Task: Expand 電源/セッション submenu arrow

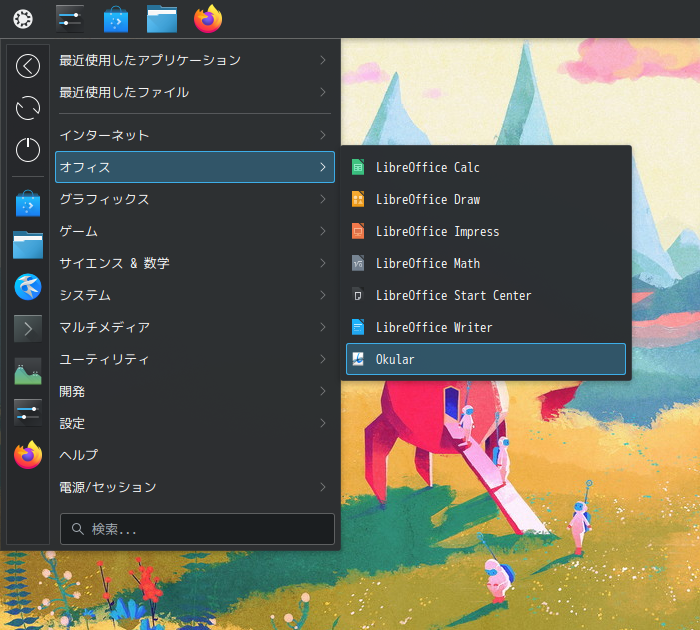Action: click(x=323, y=487)
